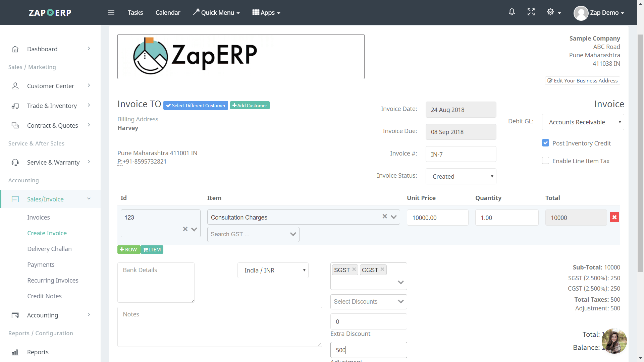Open the India / INR currency dropdown

point(273,270)
